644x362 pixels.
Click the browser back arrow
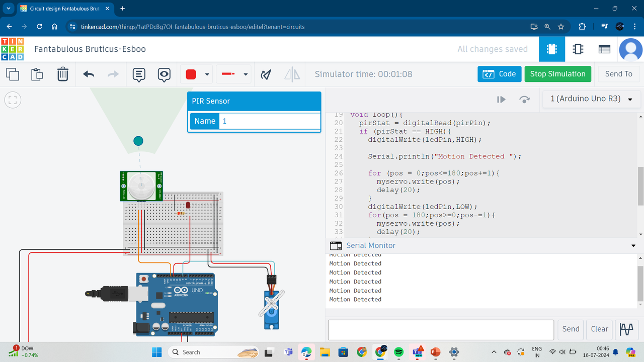[x=9, y=27]
